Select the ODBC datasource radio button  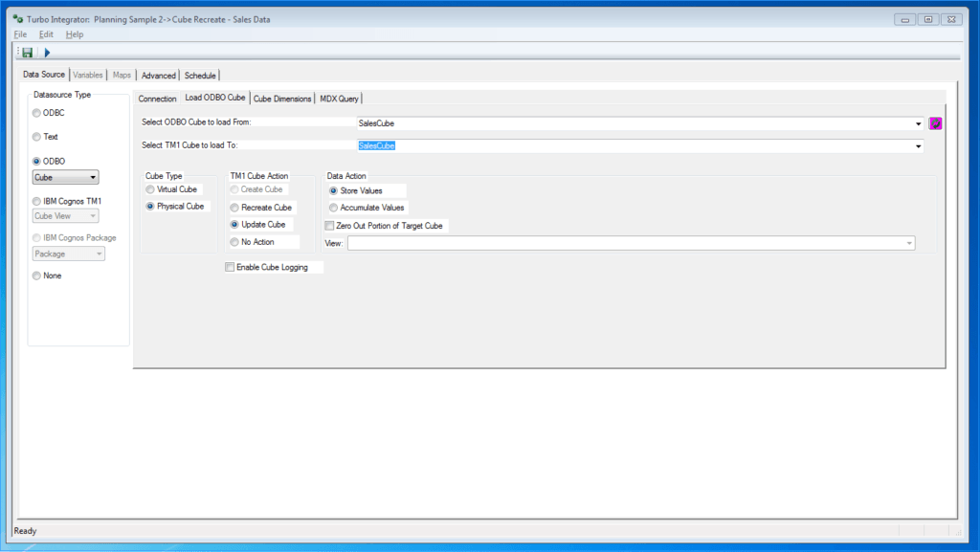coord(36,112)
